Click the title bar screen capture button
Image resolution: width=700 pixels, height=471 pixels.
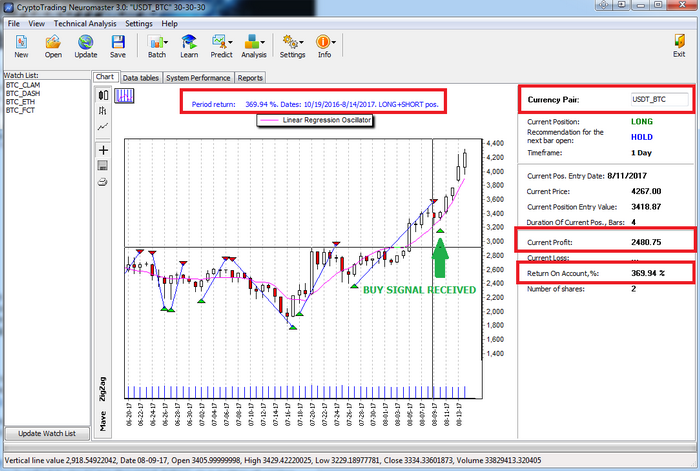pyautogui.click(x=621, y=5)
